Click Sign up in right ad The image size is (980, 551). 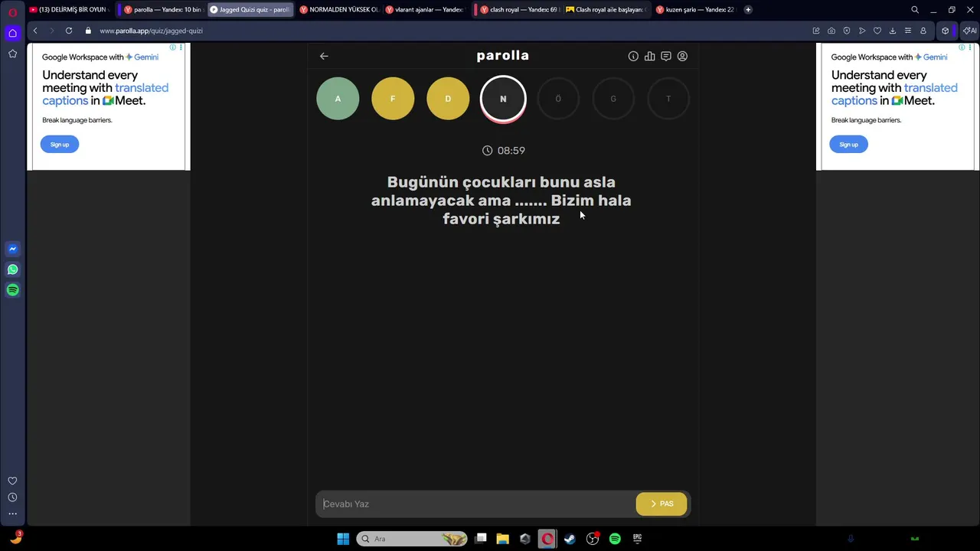tap(848, 145)
